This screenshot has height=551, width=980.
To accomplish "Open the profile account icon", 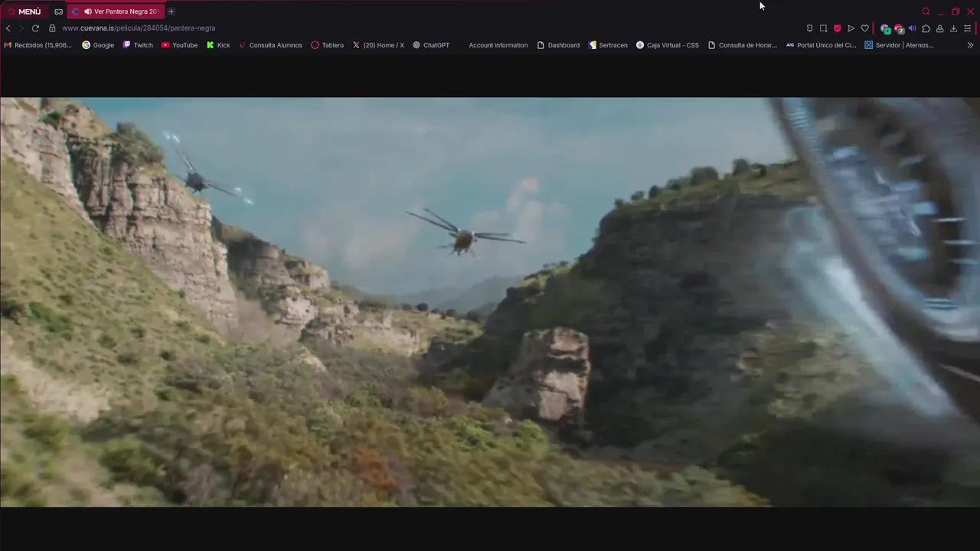I will click(939, 28).
